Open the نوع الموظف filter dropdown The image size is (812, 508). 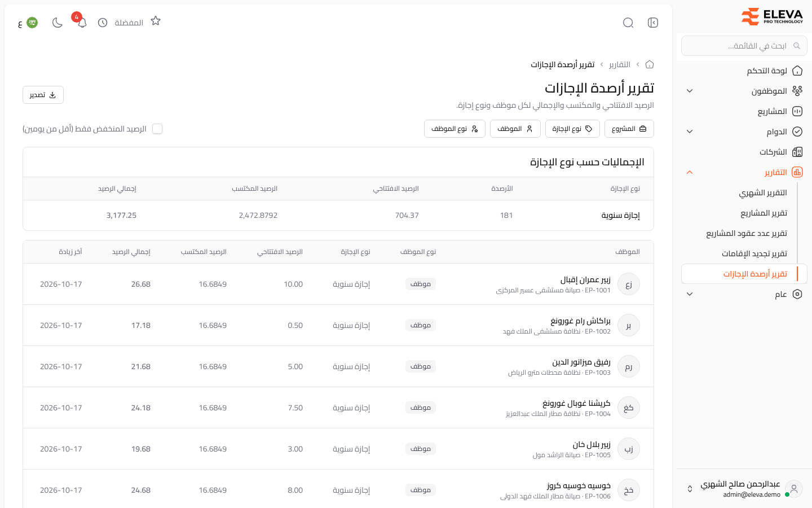454,129
